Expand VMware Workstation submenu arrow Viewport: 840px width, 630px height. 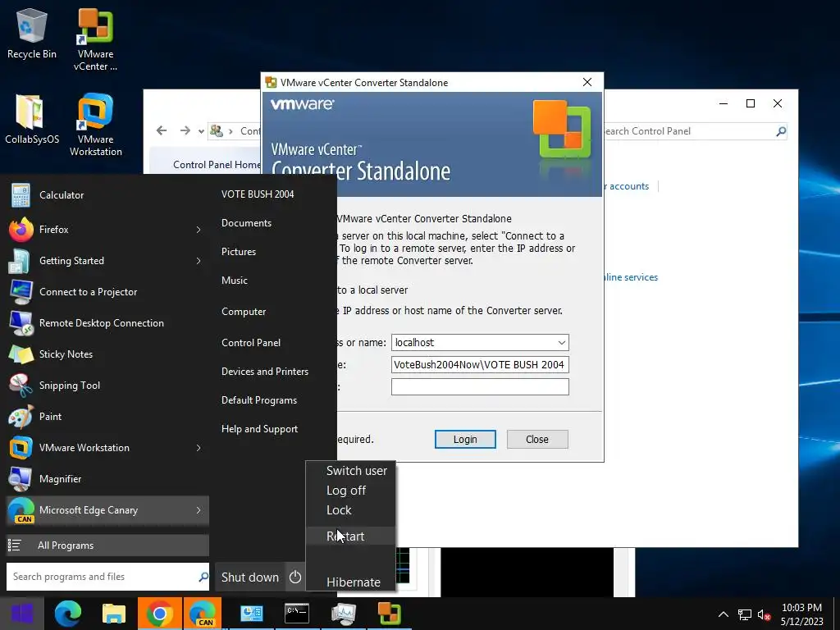199,448
